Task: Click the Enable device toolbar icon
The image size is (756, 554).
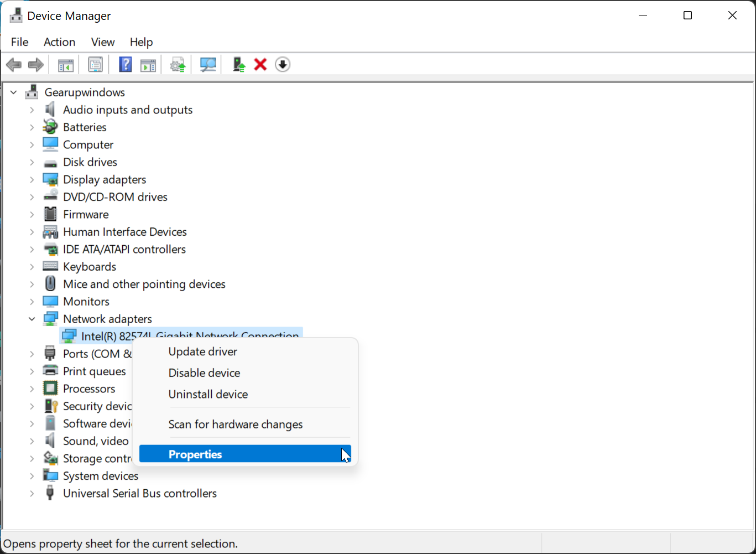Action: [239, 65]
